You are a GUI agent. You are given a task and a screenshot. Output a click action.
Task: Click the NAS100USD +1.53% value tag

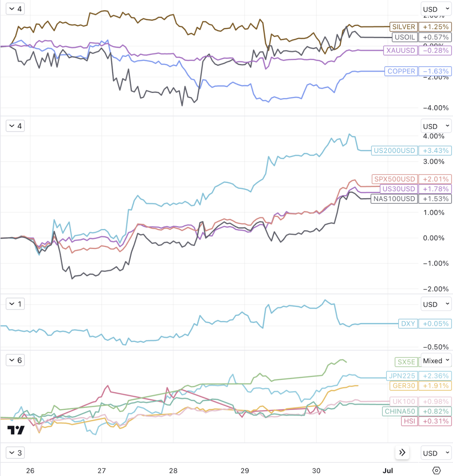[435, 199]
